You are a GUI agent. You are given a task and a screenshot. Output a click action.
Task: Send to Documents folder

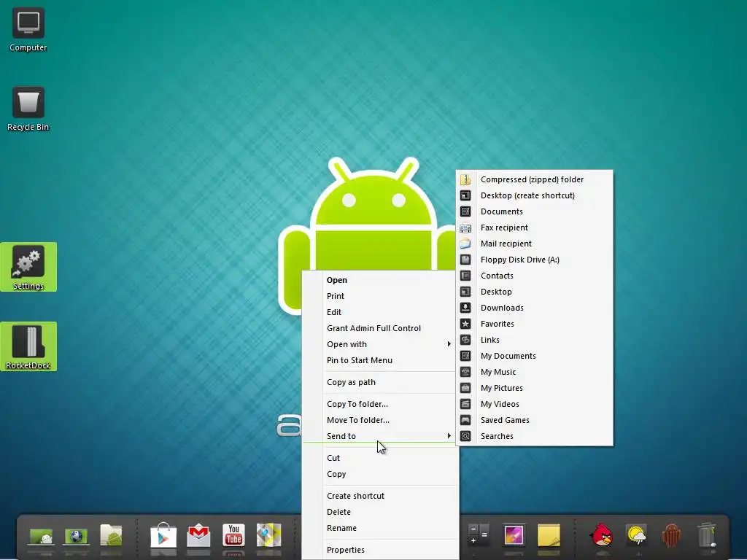point(535,211)
